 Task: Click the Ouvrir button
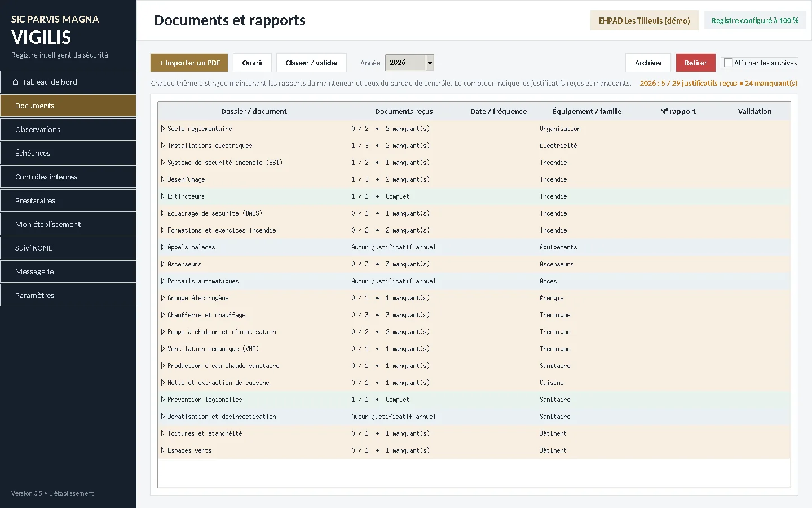(x=253, y=63)
